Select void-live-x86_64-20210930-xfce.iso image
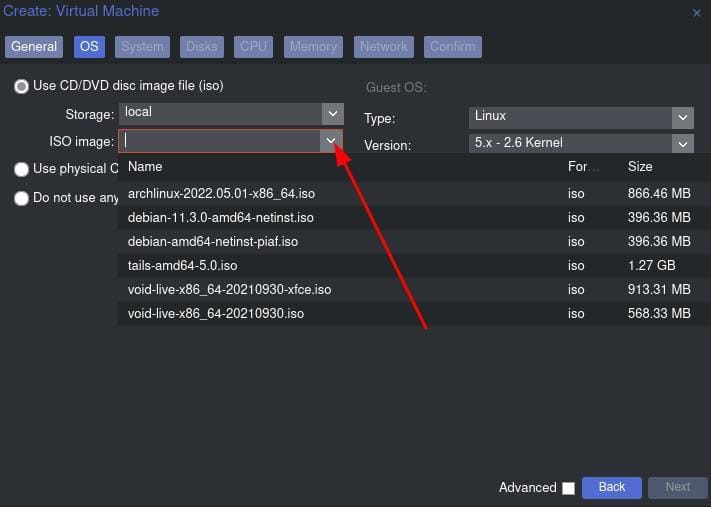711x507 pixels. point(414,290)
